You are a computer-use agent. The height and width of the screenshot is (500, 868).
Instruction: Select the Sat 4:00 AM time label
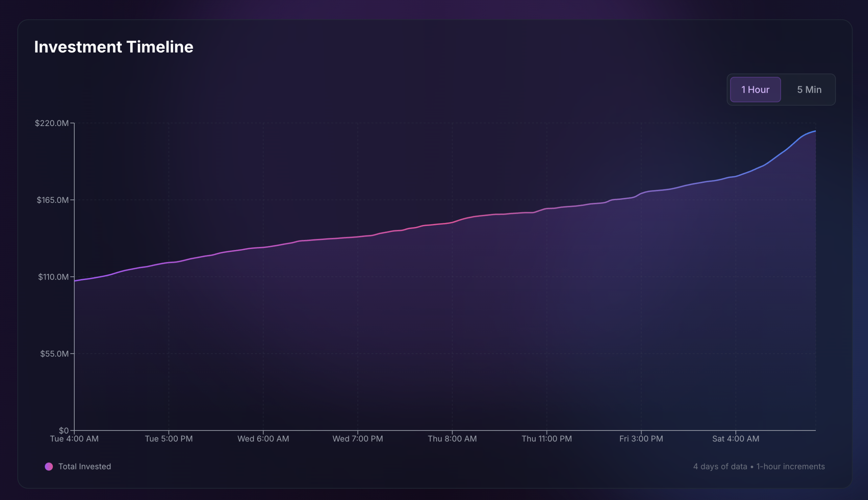(736, 439)
